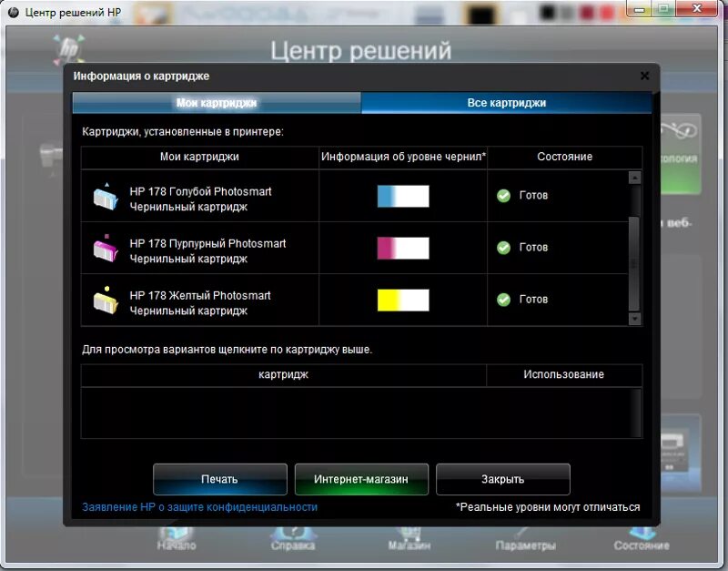Click the Печать button
The width and height of the screenshot is (728, 571).
click(220, 479)
